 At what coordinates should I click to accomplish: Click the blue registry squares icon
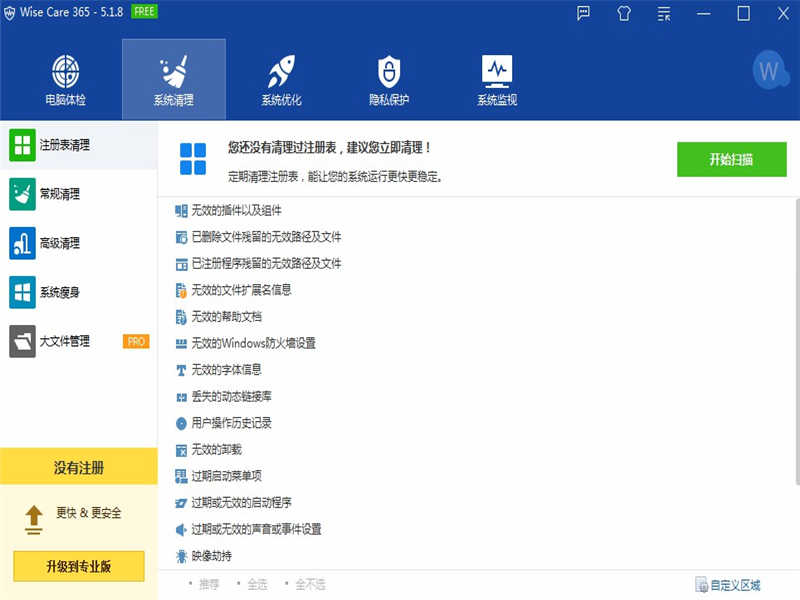(193, 159)
